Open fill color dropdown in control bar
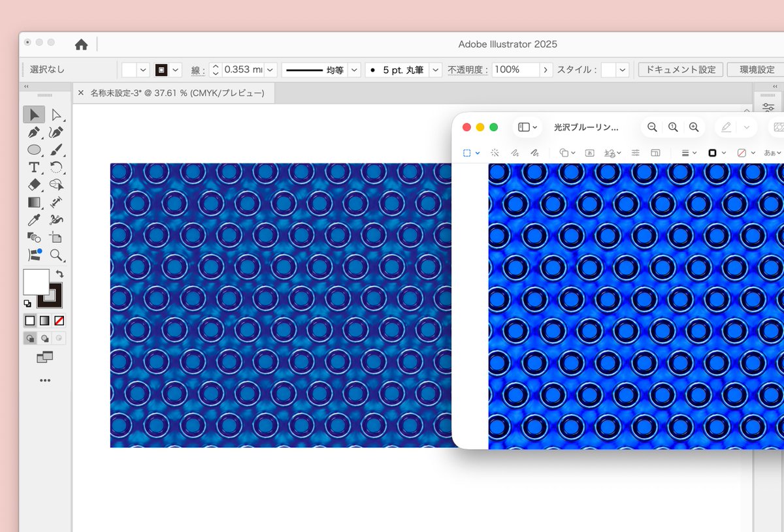This screenshot has height=532, width=784. point(143,70)
